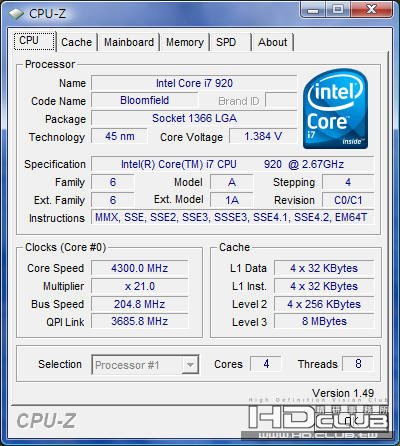The image size is (400, 446).
Task: Open the Mainboard tab
Action: point(129,42)
